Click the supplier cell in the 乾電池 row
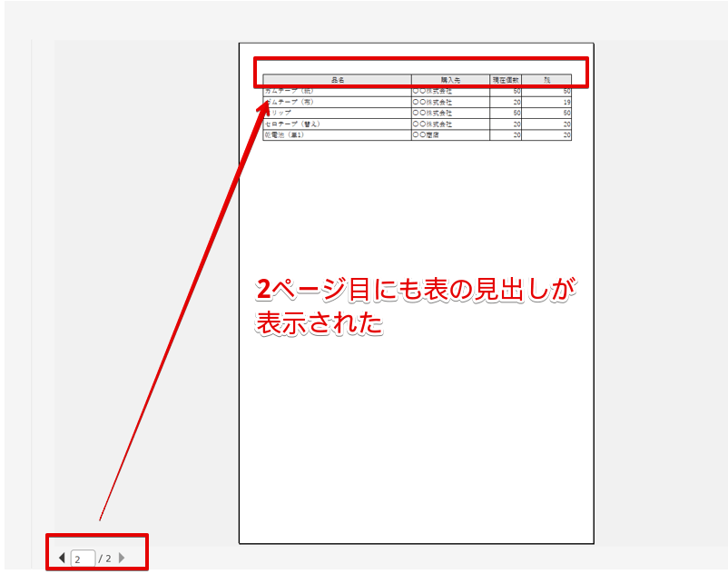The height and width of the screenshot is (574, 728). (450, 135)
